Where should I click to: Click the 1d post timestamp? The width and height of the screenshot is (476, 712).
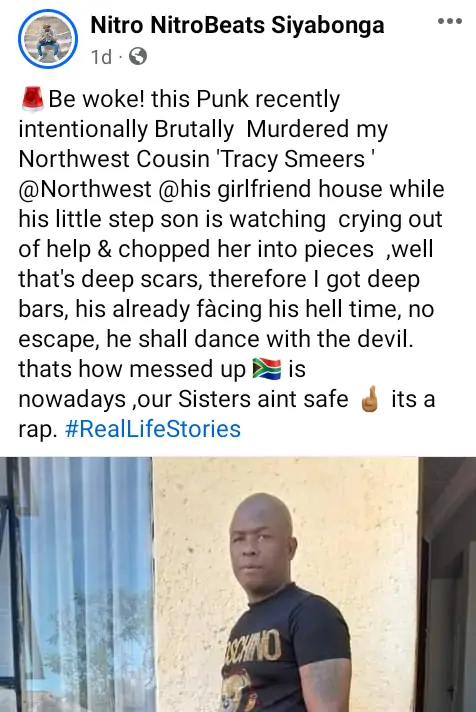click(x=101, y=57)
